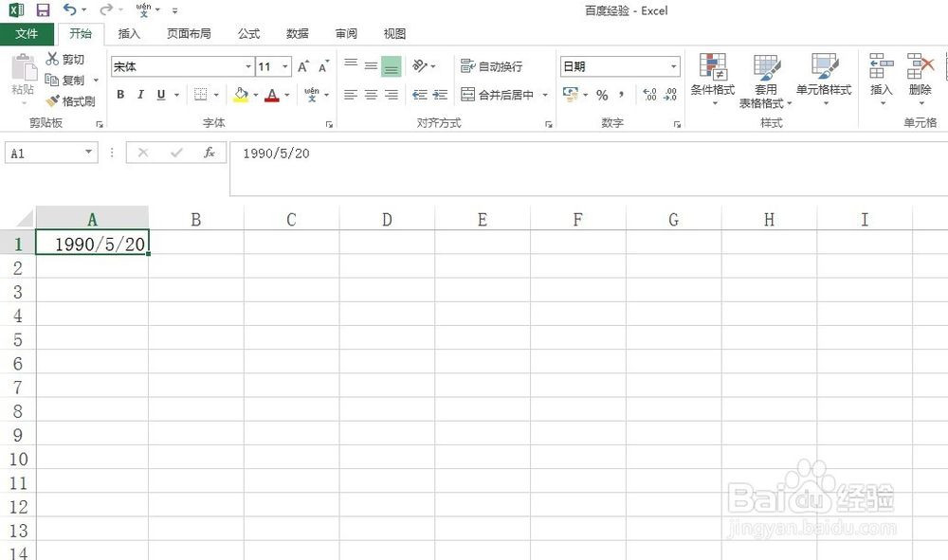Align cell text to the right

click(392, 95)
